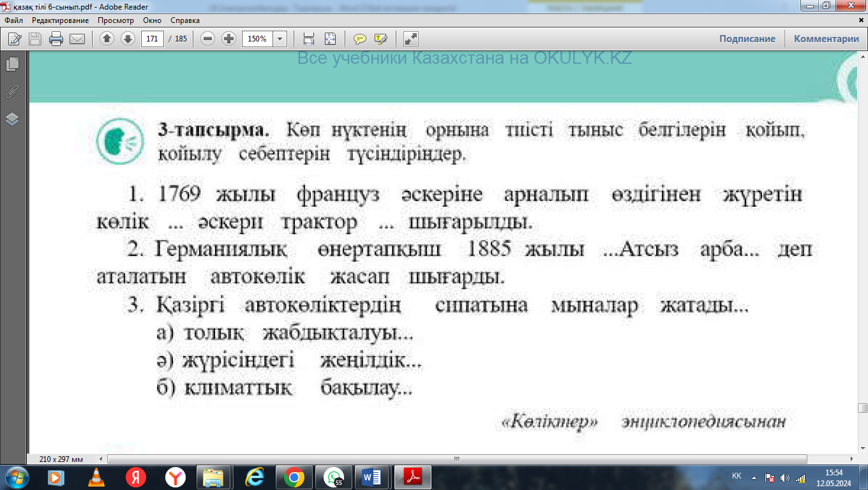
Task: Open the zoom level dropdown arrow
Action: pos(280,39)
